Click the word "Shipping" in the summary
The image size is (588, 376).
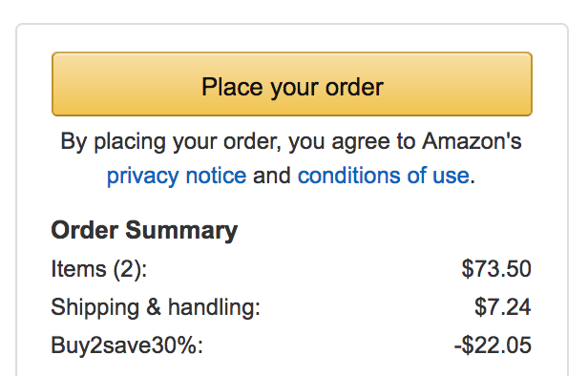[x=95, y=307]
